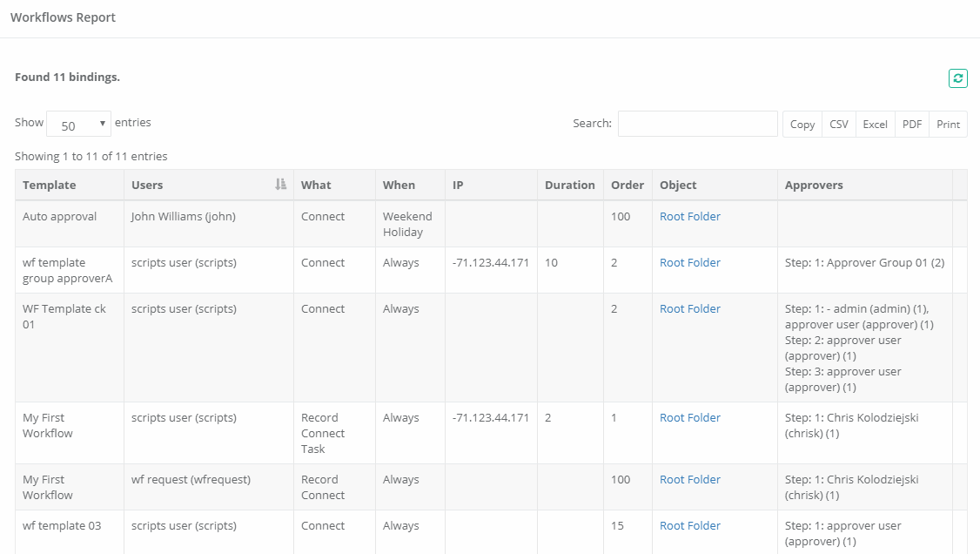The image size is (980, 554).
Task: Focus the Search input field
Action: pos(697,124)
